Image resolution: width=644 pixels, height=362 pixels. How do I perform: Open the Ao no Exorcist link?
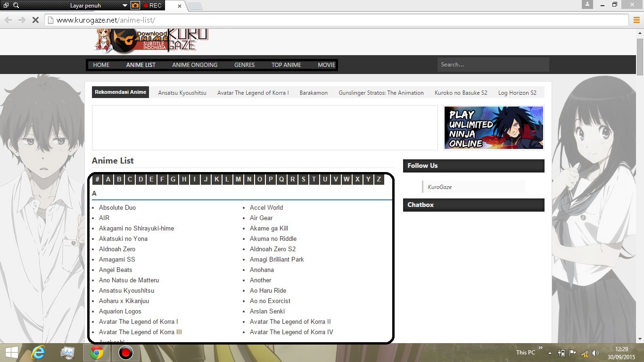pos(270,301)
